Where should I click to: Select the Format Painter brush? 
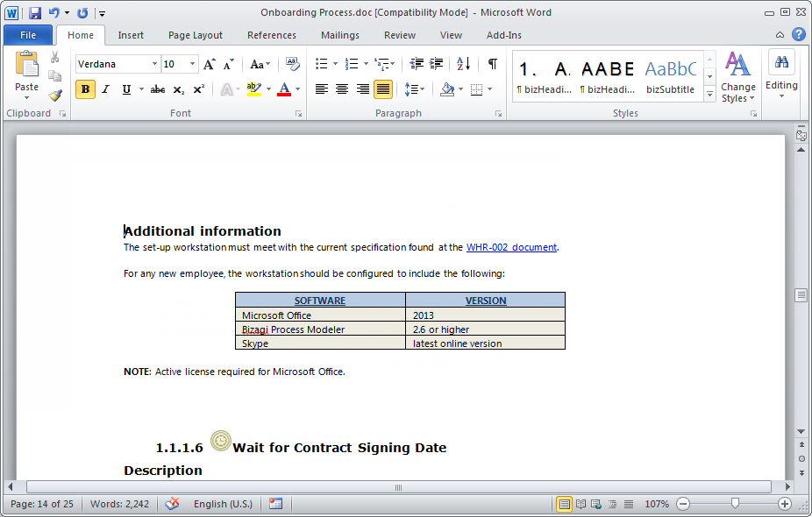click(55, 96)
